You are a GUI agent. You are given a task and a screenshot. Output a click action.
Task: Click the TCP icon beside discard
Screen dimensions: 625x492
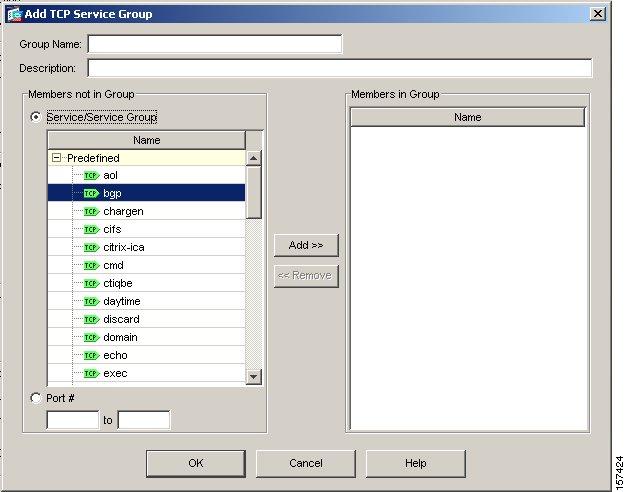click(92, 319)
